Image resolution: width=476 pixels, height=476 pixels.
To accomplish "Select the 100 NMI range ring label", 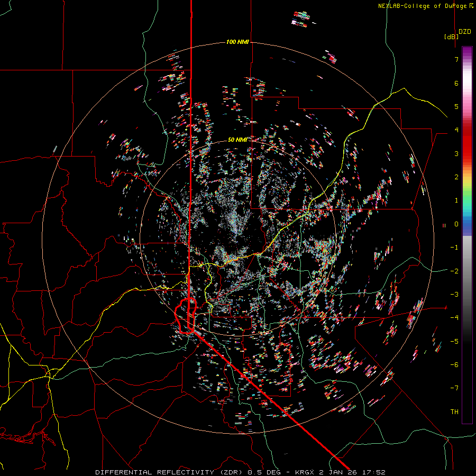I will tap(237, 42).
